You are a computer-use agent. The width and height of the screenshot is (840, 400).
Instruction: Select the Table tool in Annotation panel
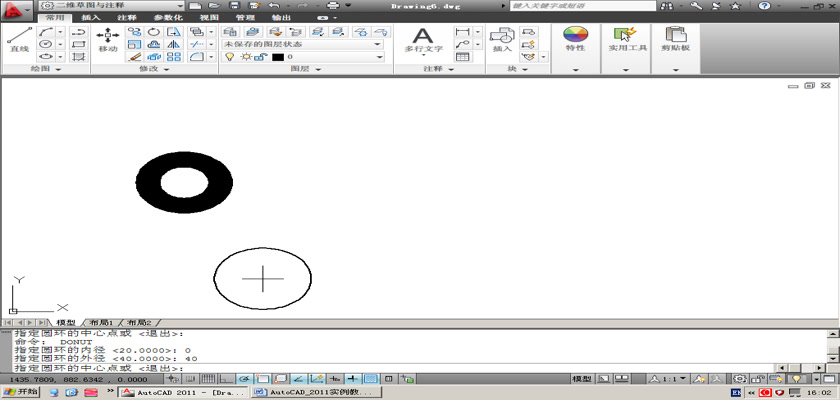[462, 56]
